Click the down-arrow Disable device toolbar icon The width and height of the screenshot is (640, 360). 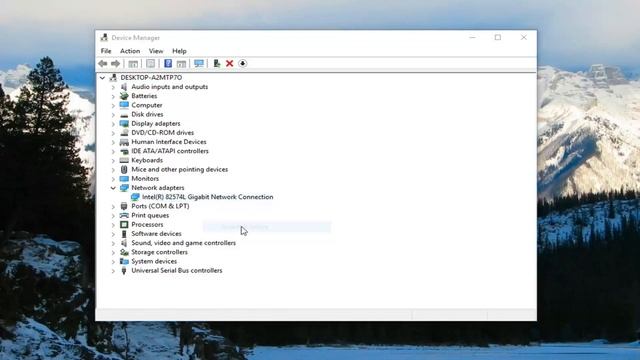pos(243,63)
